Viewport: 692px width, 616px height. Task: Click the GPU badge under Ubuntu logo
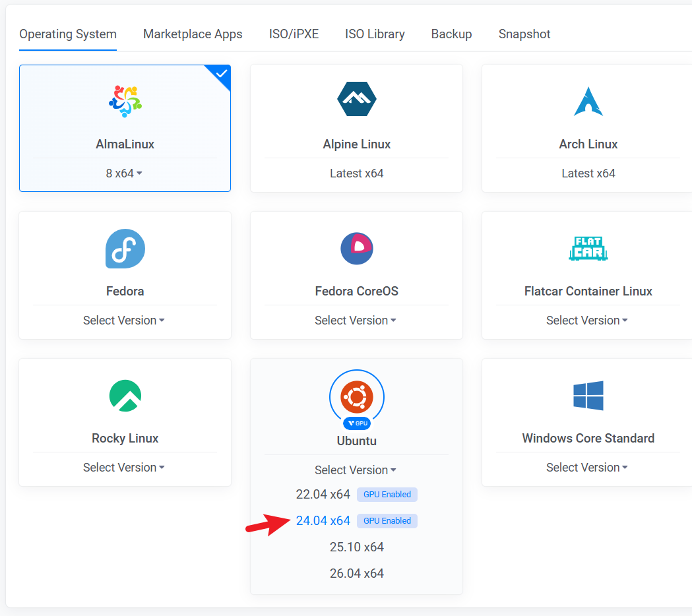357,423
